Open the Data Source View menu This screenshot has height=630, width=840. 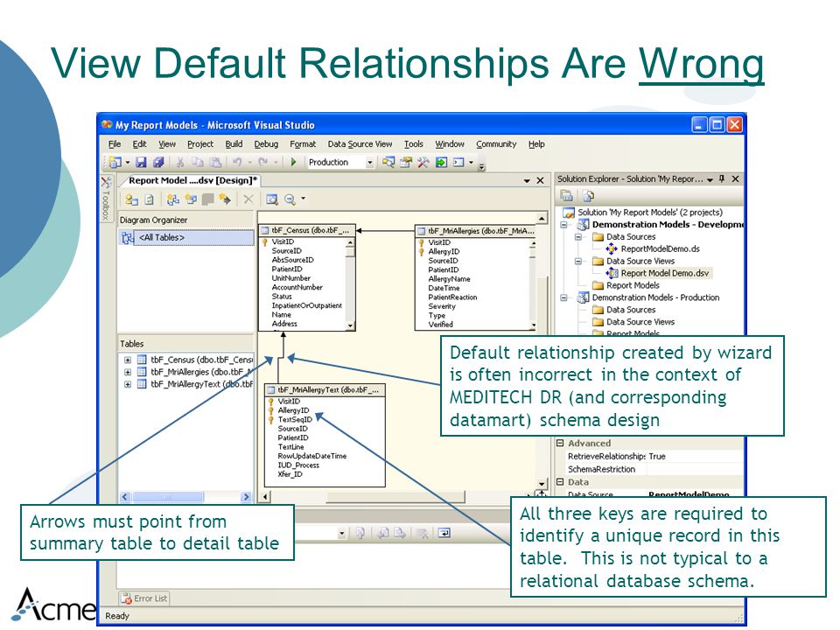pyautogui.click(x=360, y=144)
